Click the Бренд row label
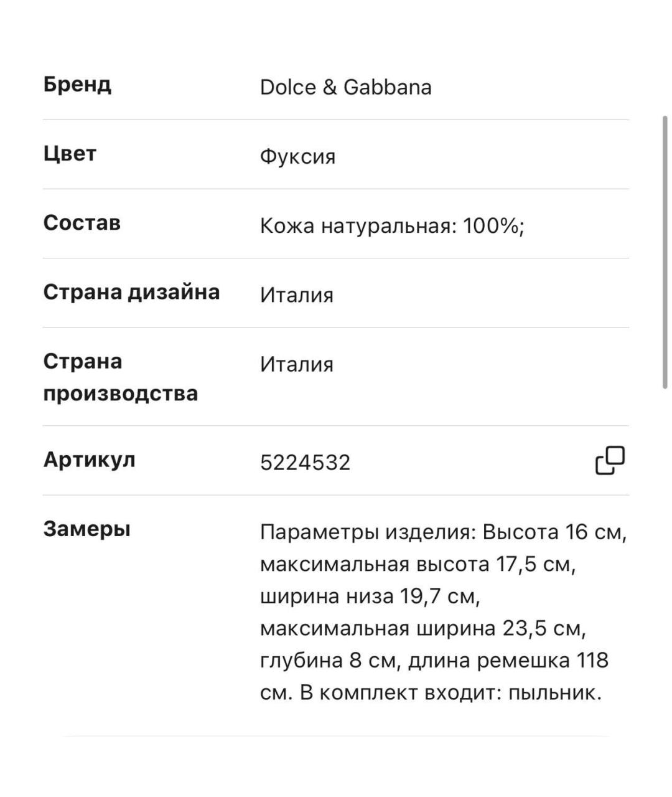The height and width of the screenshot is (797, 672). [x=77, y=84]
